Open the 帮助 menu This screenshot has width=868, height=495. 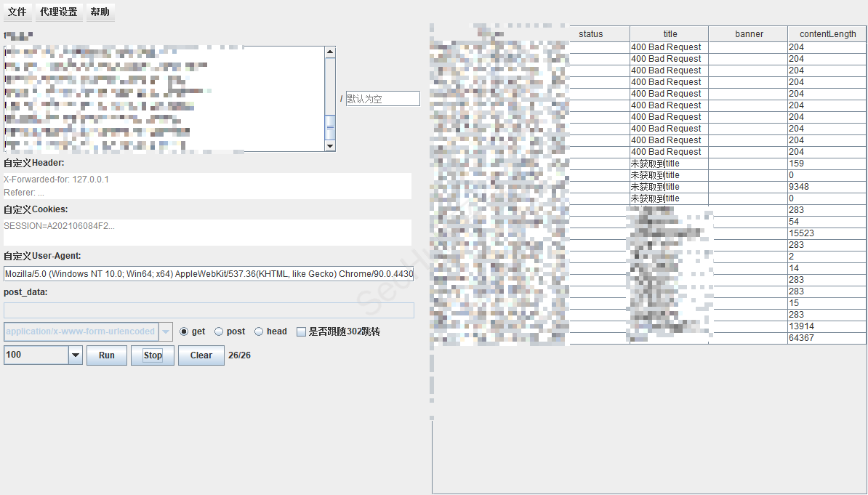(100, 12)
